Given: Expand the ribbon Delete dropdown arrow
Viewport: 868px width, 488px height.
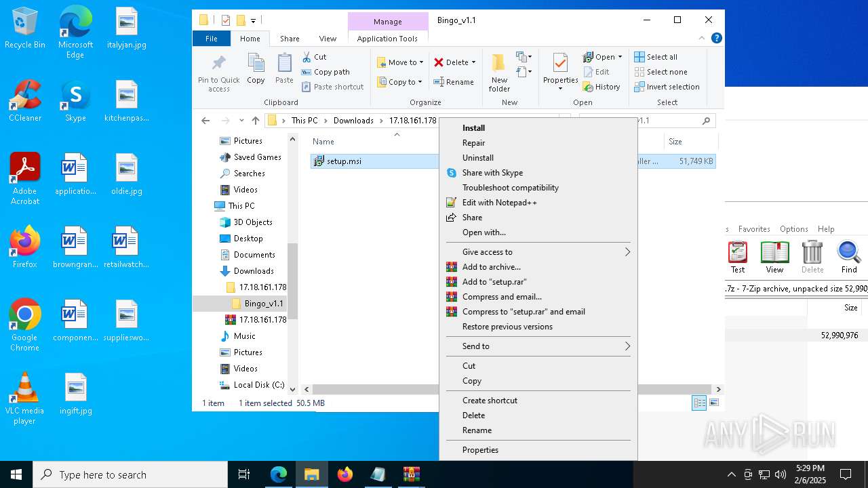Looking at the screenshot, I should (x=473, y=62).
